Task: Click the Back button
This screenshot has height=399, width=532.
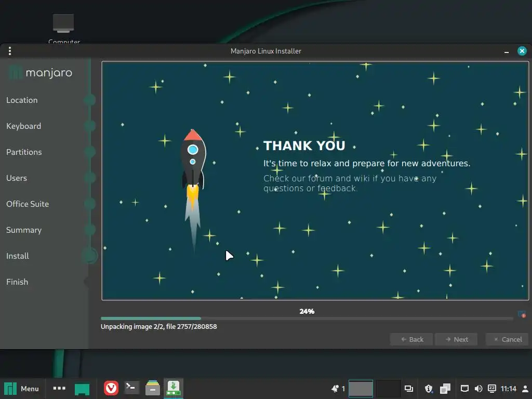Action: click(x=411, y=339)
